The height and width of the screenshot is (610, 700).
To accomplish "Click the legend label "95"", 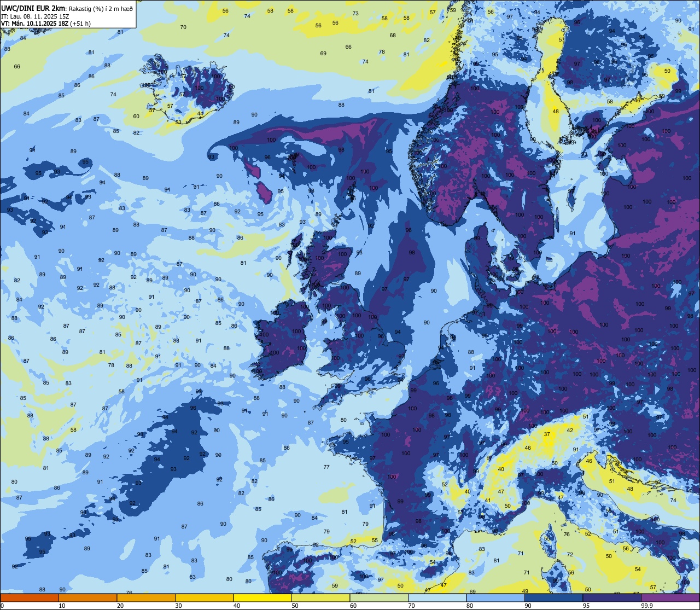I will tap(586, 606).
